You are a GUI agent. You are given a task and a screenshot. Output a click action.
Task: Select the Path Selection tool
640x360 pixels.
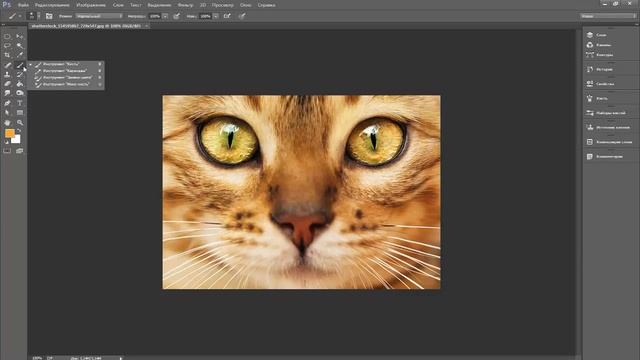point(7,113)
